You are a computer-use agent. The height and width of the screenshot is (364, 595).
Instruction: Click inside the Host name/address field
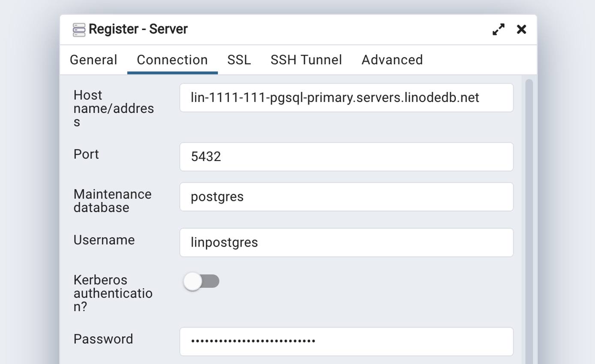click(346, 97)
